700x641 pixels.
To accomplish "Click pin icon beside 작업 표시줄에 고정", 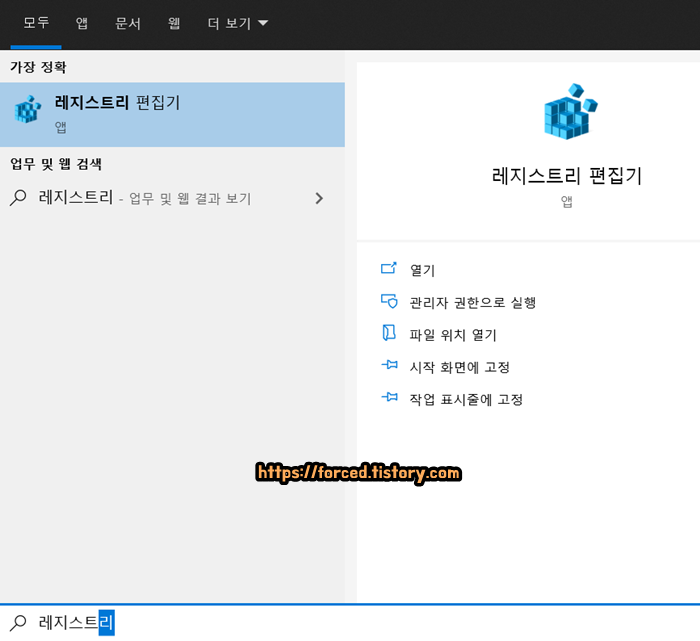I will click(x=390, y=397).
